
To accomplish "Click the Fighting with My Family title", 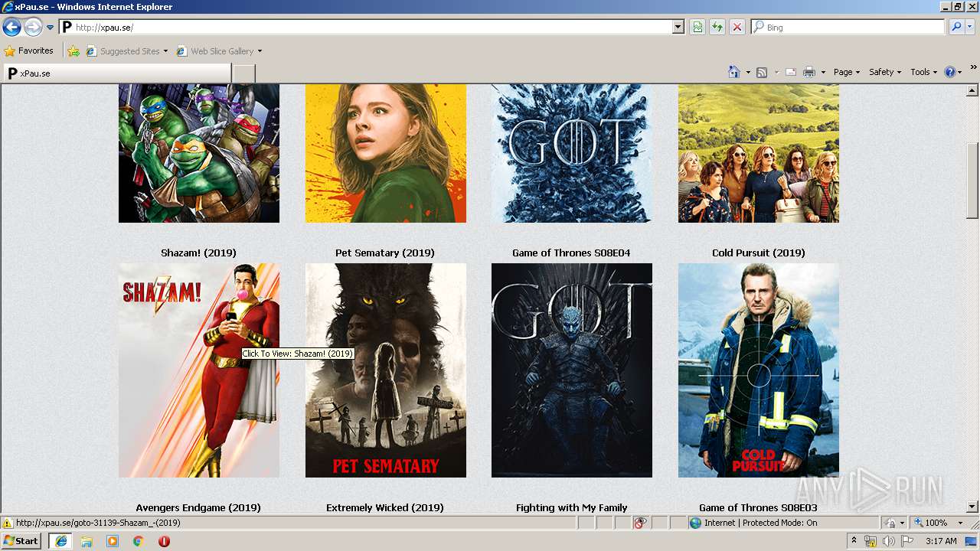I will coord(572,507).
